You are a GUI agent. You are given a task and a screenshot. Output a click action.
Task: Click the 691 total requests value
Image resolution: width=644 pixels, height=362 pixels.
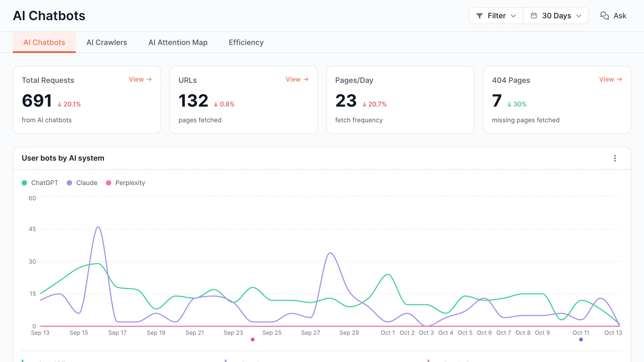coord(37,101)
